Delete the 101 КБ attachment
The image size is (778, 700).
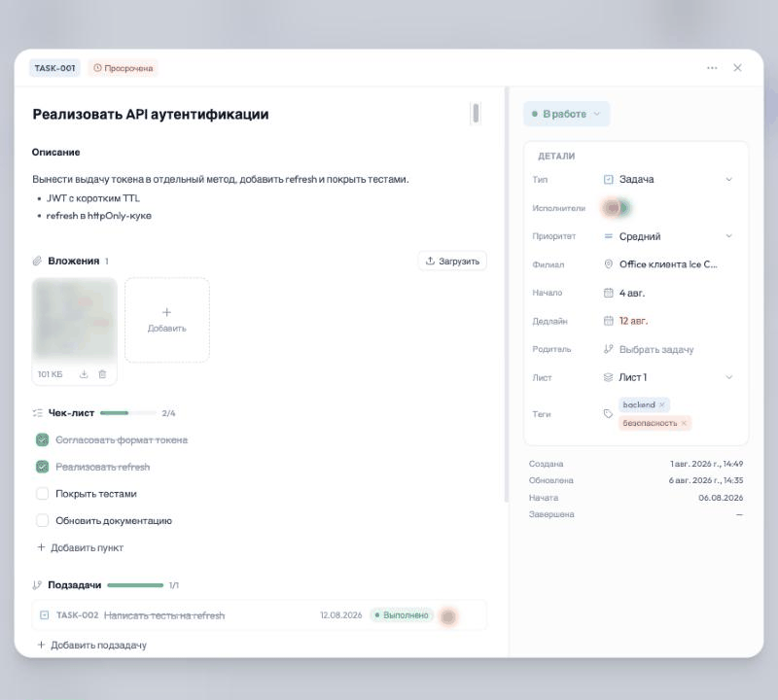click(102, 374)
